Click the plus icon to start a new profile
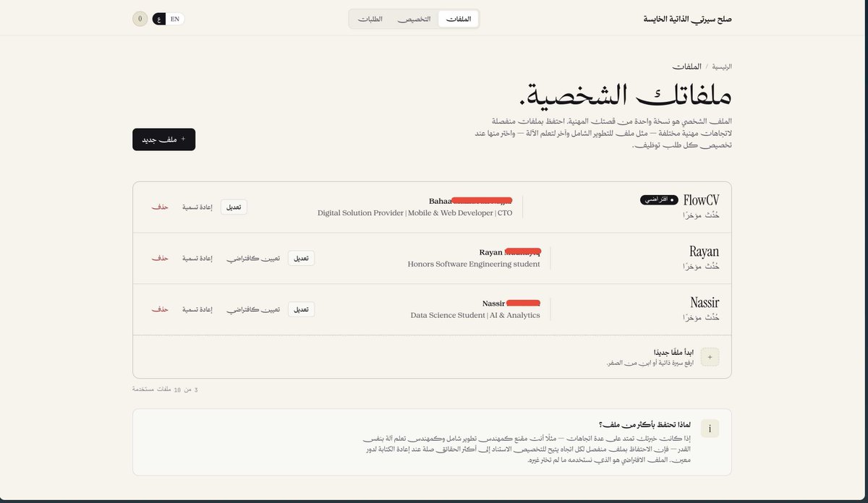This screenshot has height=503, width=868. tap(710, 357)
